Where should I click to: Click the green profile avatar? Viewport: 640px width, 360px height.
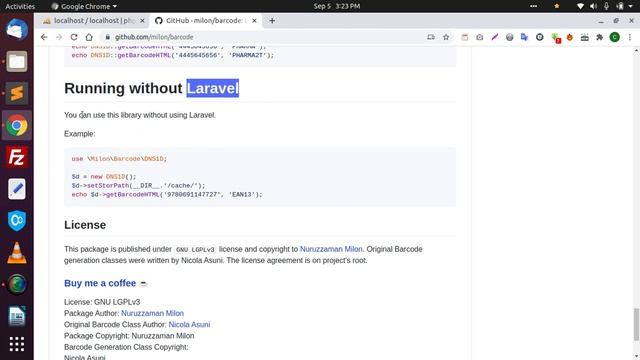click(615, 37)
